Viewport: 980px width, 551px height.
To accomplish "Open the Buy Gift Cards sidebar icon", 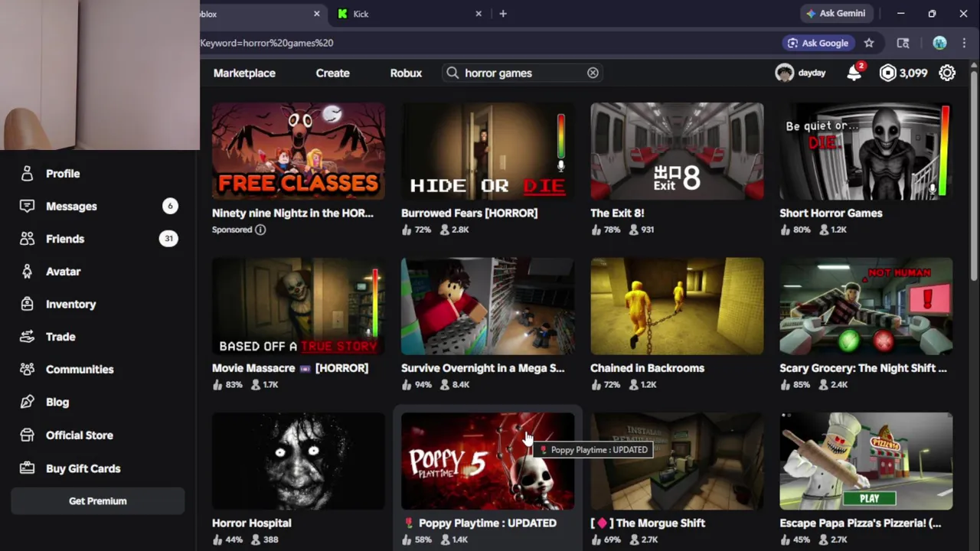I will pos(27,468).
